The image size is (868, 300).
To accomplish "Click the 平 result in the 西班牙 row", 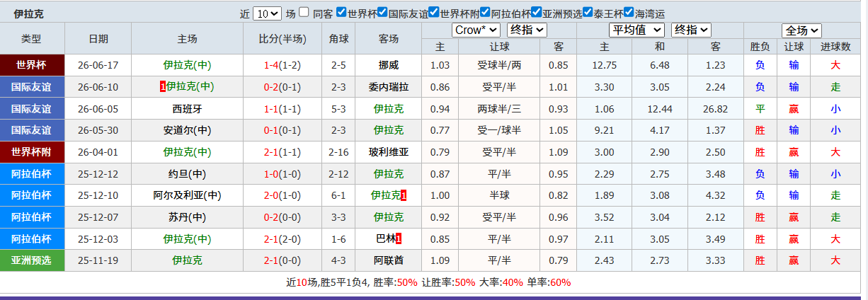I will (760, 109).
